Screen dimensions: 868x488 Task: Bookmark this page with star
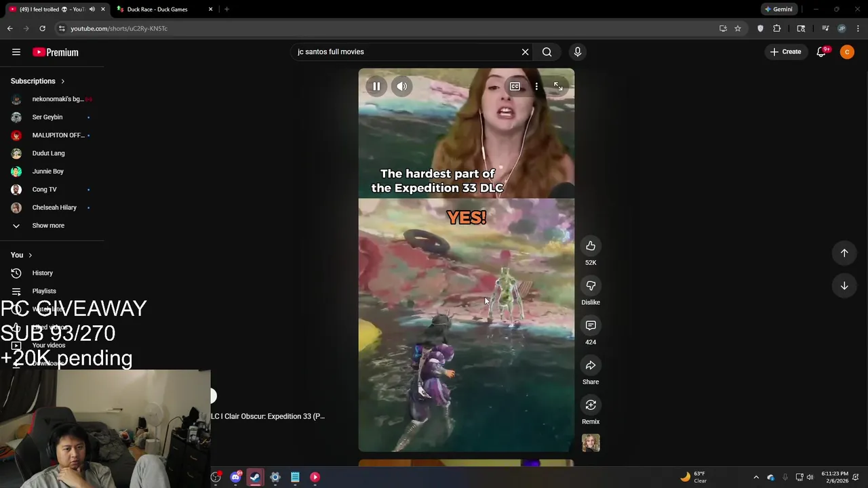(738, 28)
